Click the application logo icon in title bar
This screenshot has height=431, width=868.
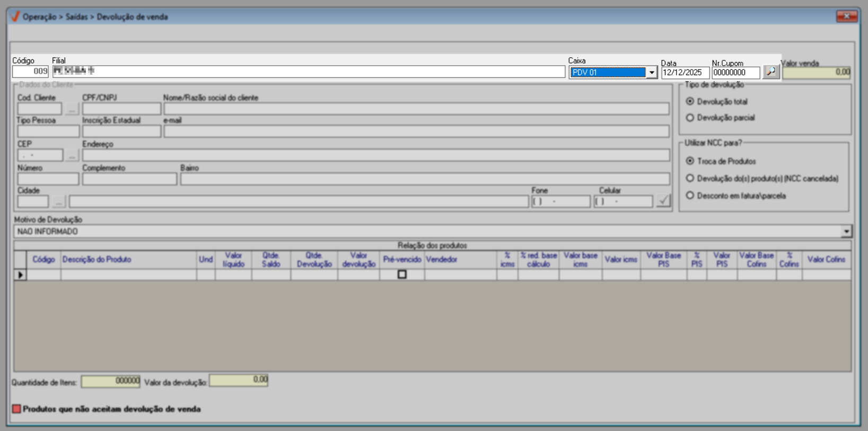[15, 16]
